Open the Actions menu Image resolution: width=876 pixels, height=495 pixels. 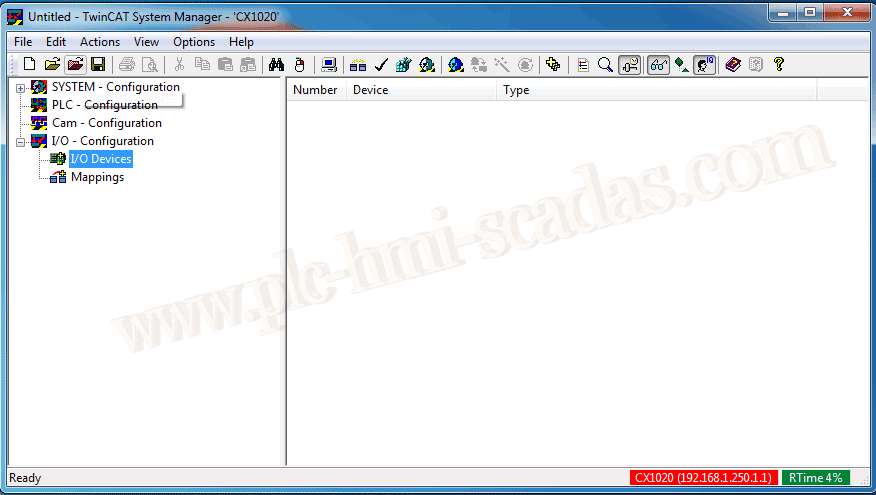tap(99, 42)
